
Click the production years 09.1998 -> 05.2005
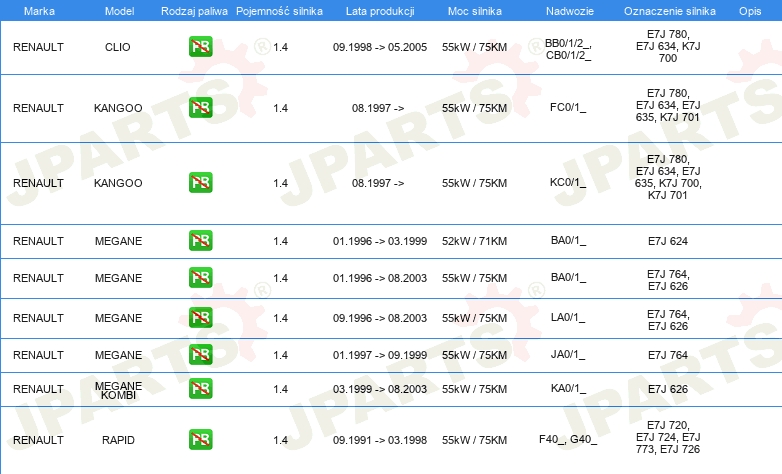pyautogui.click(x=380, y=47)
